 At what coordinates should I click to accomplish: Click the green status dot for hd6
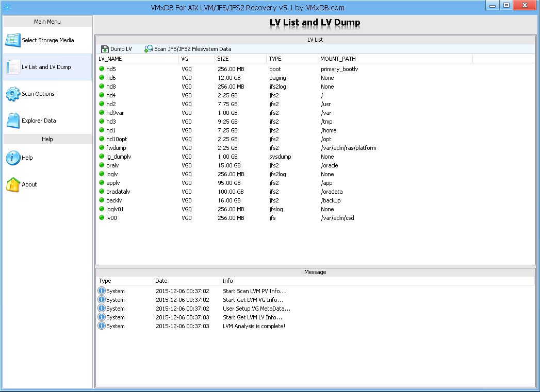[x=102, y=78]
